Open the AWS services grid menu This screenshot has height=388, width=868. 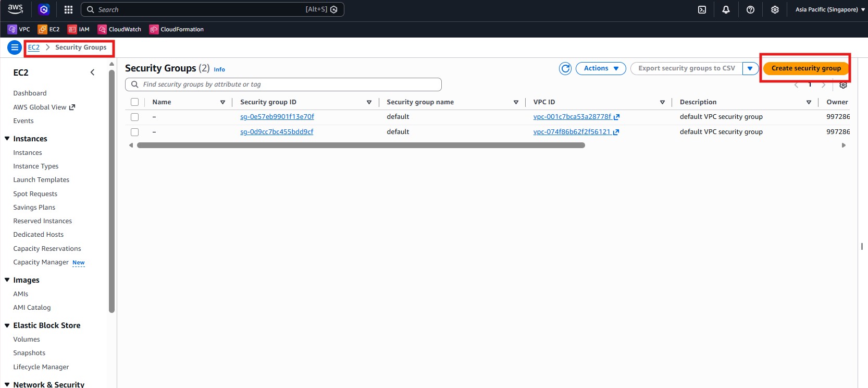[x=68, y=9]
